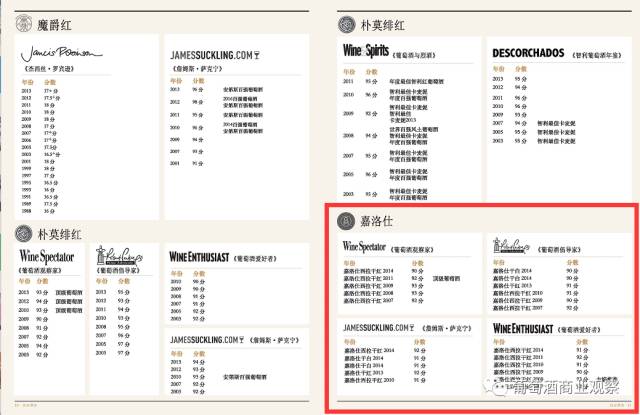Click the 分数 column header under 嘉洛仕 JAMESSUCKLING.COM
Screen dimensions: 640x415
(419, 342)
